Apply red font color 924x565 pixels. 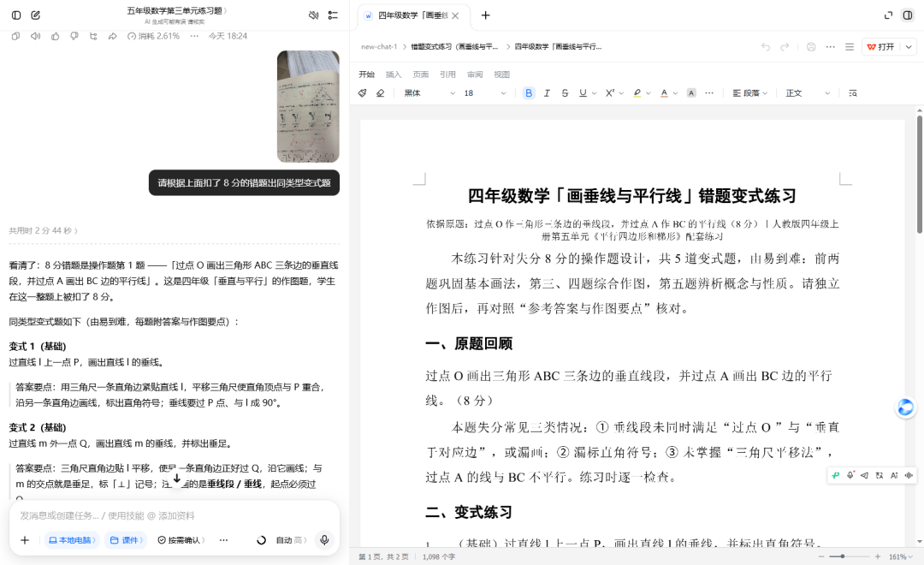click(664, 93)
